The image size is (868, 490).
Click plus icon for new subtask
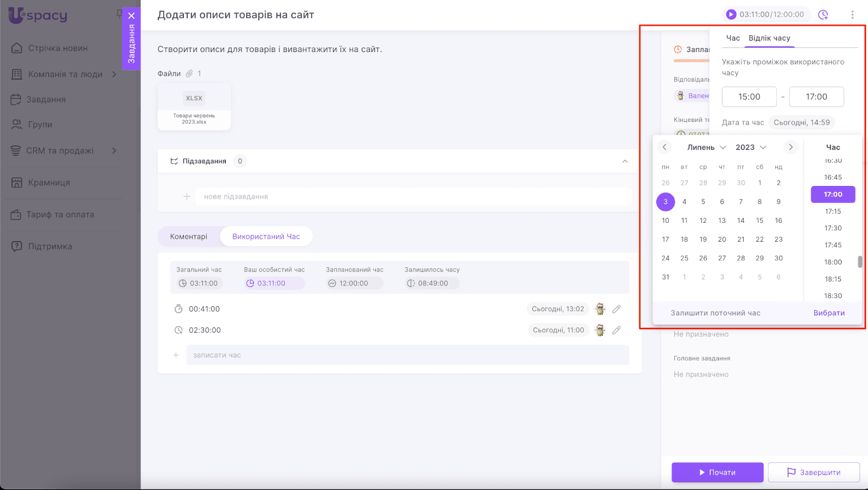tap(187, 196)
